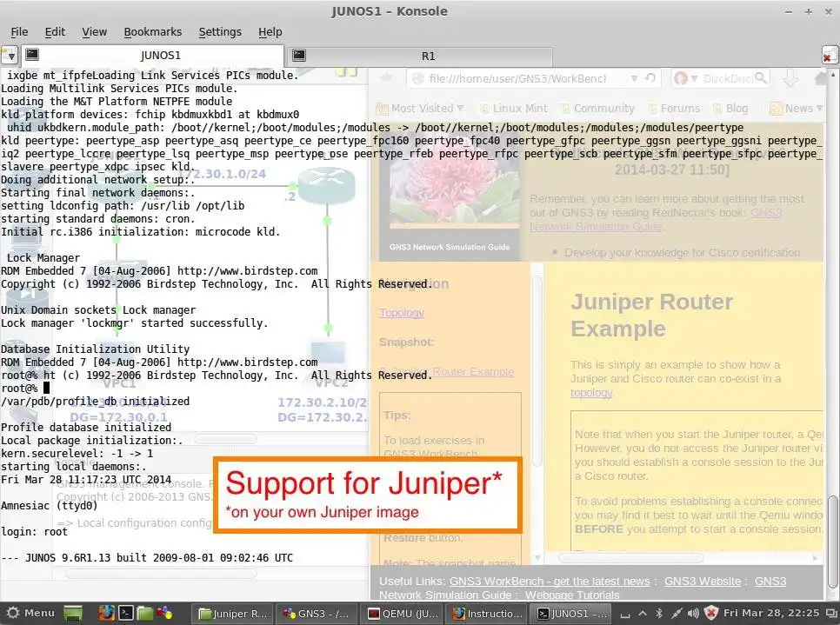This screenshot has height=625, width=840.
Task: Open the Bookmarks menu in Konsole
Action: [x=153, y=32]
